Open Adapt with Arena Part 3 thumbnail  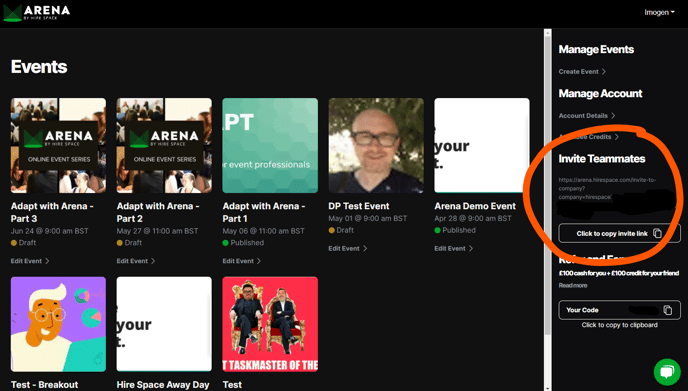click(58, 145)
